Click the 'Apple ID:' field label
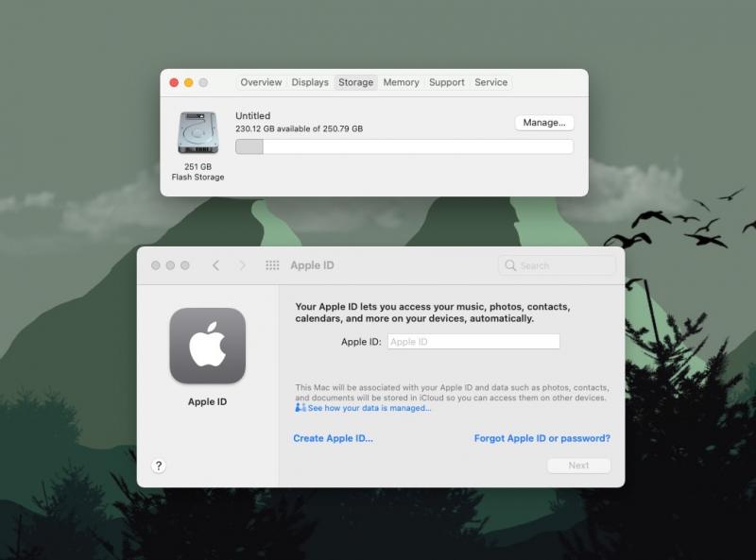 pyautogui.click(x=361, y=342)
